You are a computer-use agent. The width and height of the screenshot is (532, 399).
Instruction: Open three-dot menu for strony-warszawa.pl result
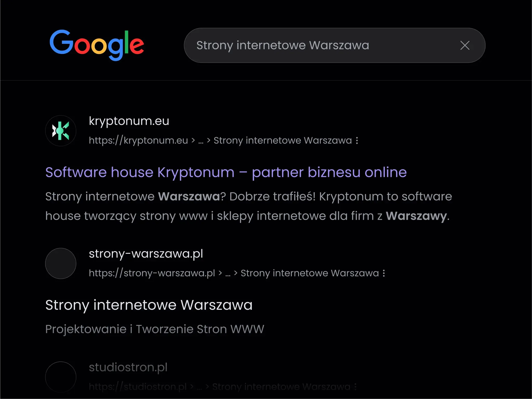[x=384, y=273]
